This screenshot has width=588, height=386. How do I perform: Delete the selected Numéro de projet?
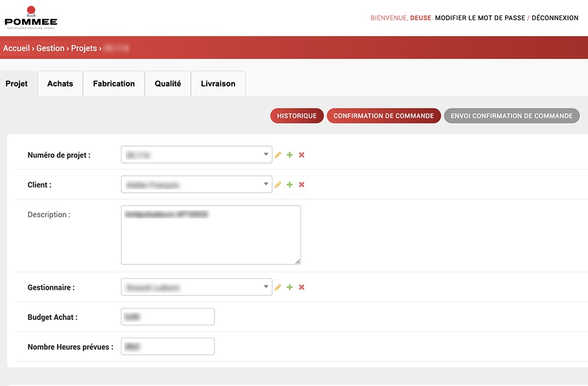point(302,155)
